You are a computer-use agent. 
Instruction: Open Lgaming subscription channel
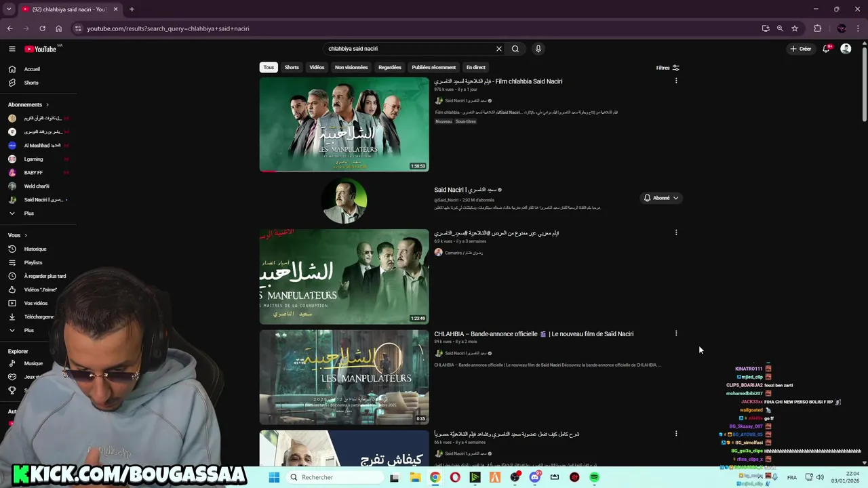click(33, 159)
